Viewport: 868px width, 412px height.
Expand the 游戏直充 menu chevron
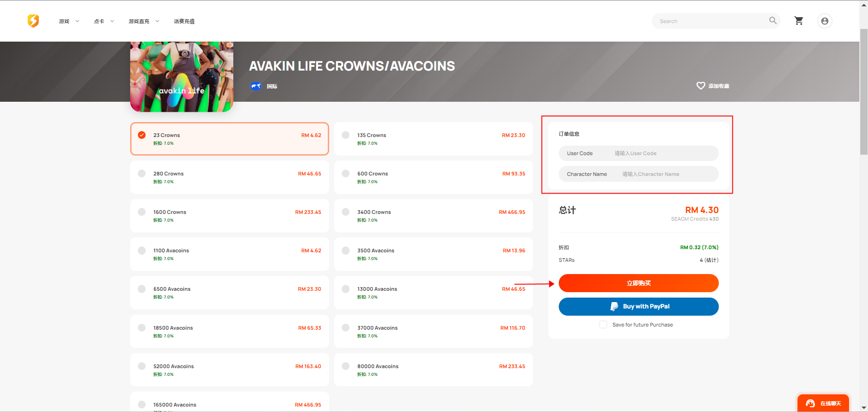157,21
